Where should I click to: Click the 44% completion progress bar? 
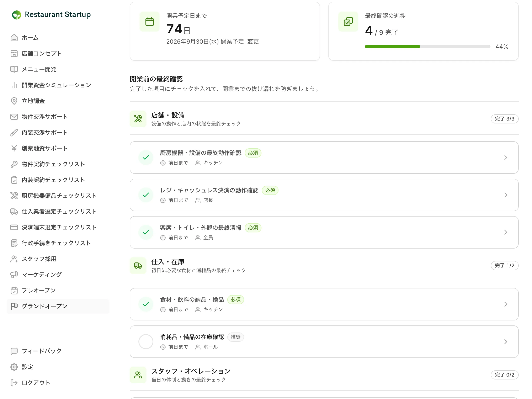(427, 47)
